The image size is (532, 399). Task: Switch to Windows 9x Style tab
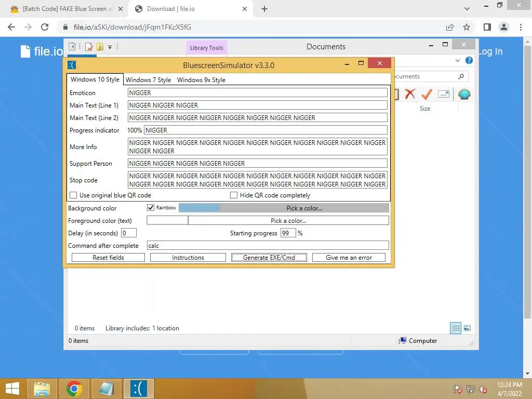point(201,79)
